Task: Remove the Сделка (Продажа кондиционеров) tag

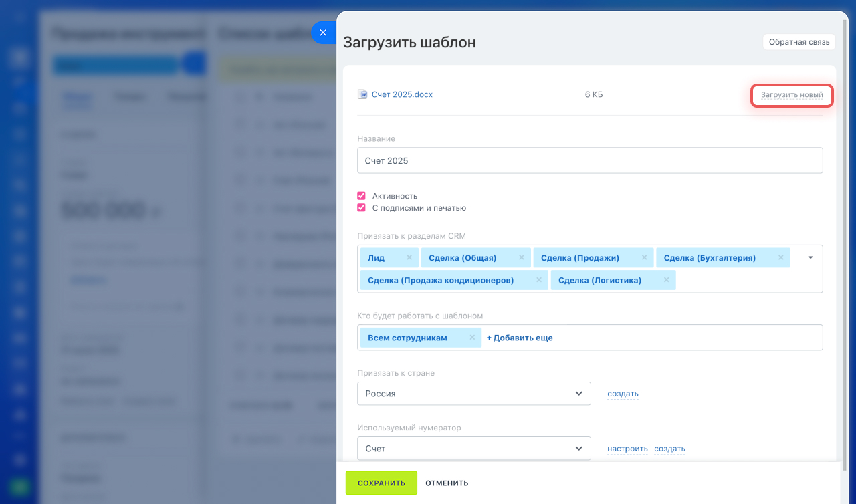Action: [x=539, y=281]
